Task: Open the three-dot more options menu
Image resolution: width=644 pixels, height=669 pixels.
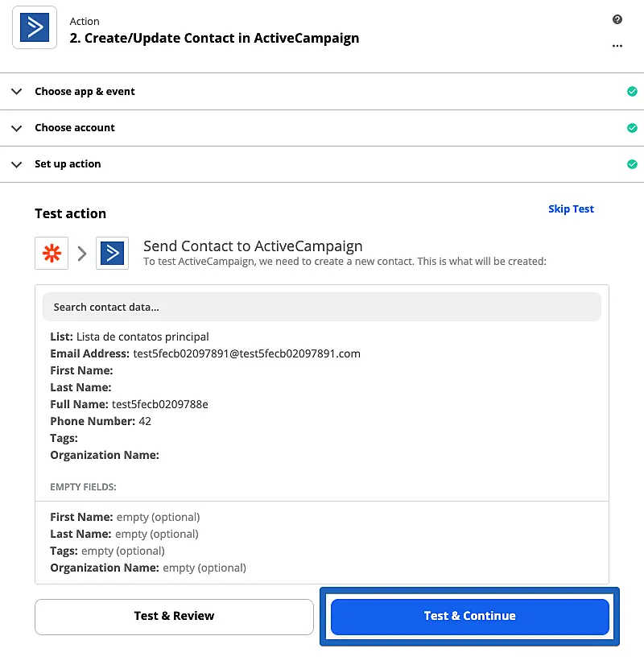Action: point(617,46)
